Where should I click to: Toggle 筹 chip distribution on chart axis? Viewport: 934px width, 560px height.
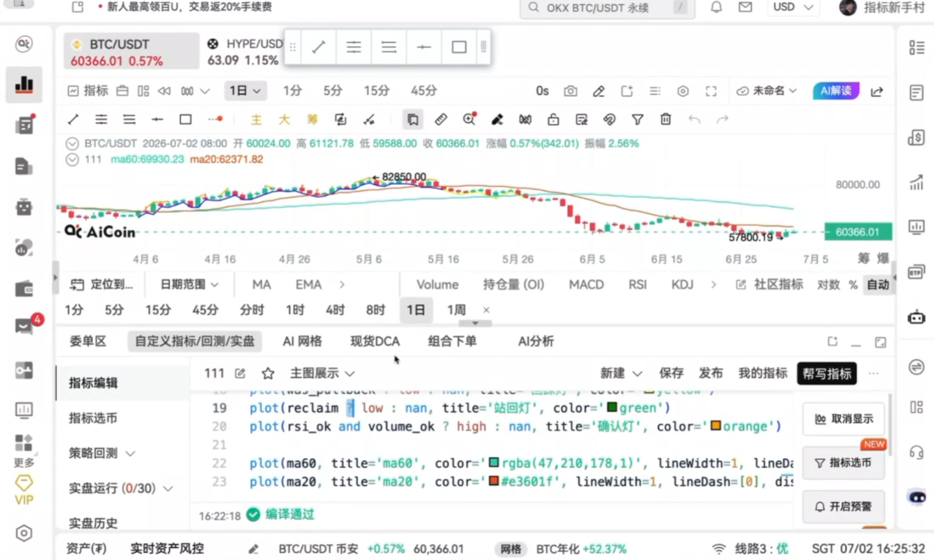[864, 258]
